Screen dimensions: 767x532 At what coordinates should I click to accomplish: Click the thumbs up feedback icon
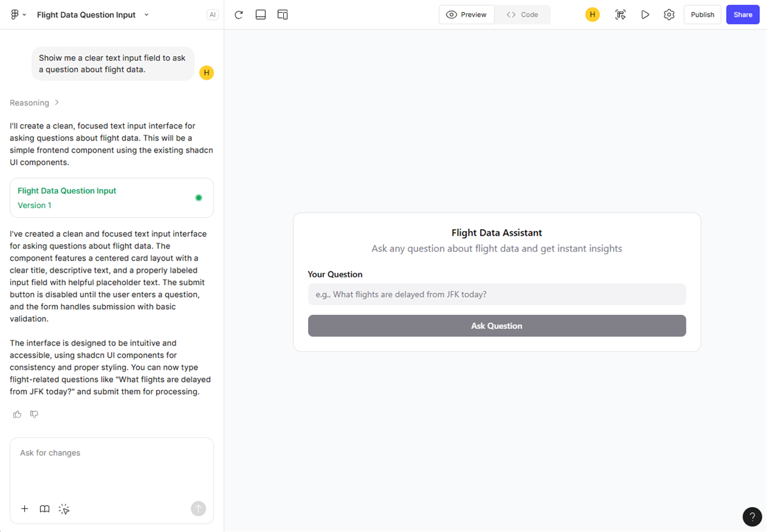coord(17,414)
